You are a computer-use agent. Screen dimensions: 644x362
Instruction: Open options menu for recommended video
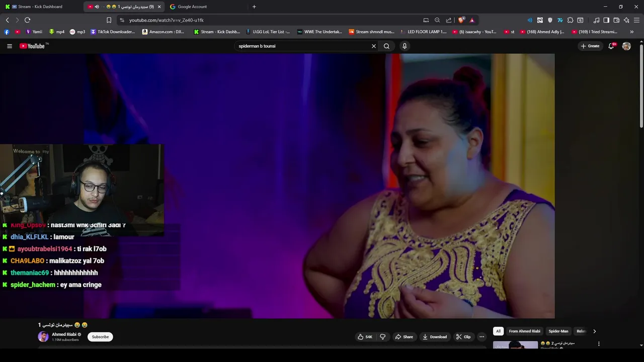point(599,344)
